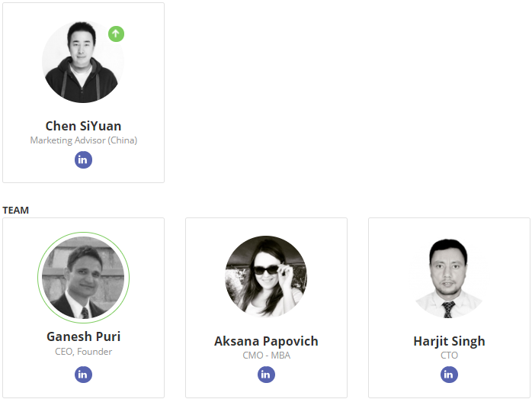Click the CTO subtitle under Harjit Singh
Screen dimensions: 532x399
pos(449,356)
